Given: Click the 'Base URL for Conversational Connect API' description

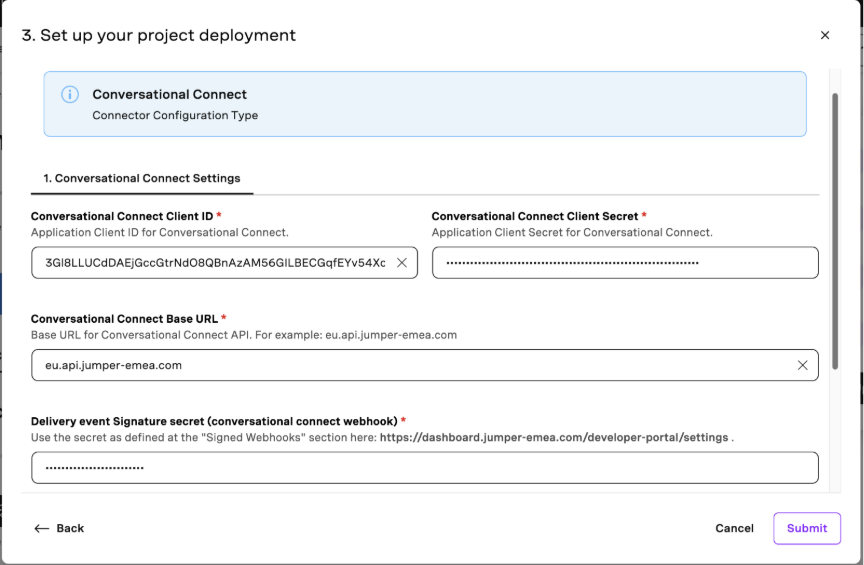Looking at the screenshot, I should (244, 335).
